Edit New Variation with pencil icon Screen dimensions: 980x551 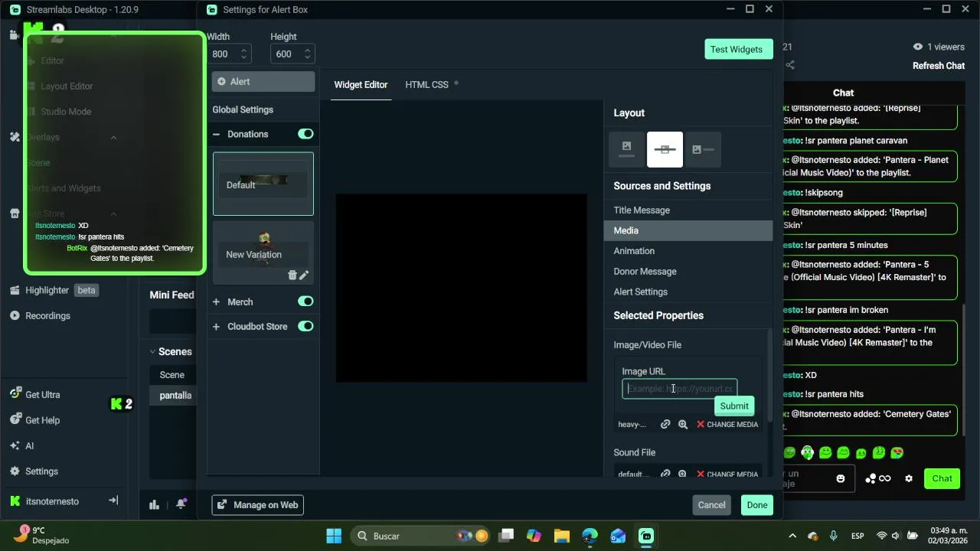click(304, 275)
